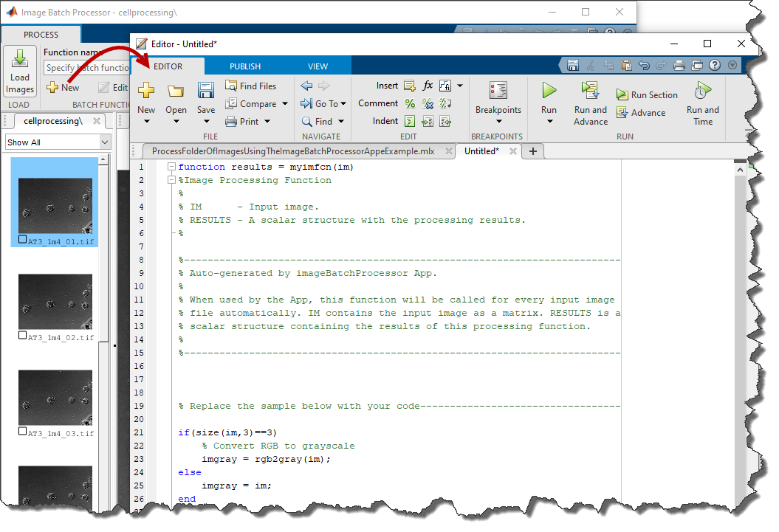Expand the Insert group dropdown arrow

tap(460, 86)
